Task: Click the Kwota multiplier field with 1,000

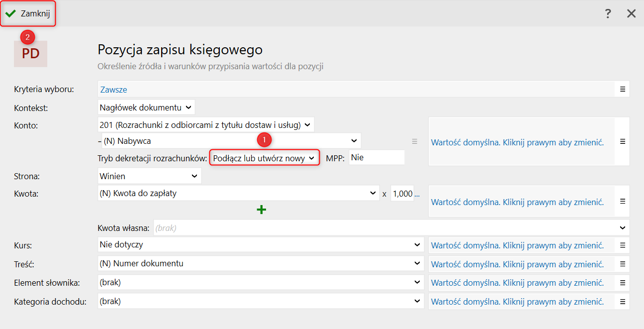Action: click(x=402, y=194)
